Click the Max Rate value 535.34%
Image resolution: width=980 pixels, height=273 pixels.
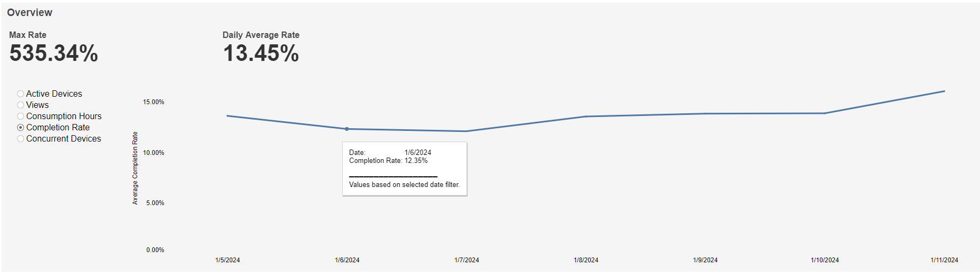point(54,53)
